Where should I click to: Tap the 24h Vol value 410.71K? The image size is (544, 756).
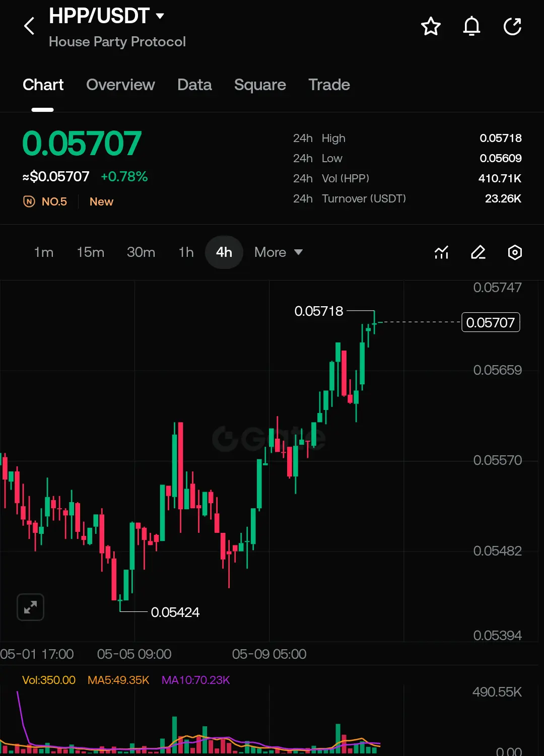[500, 178]
